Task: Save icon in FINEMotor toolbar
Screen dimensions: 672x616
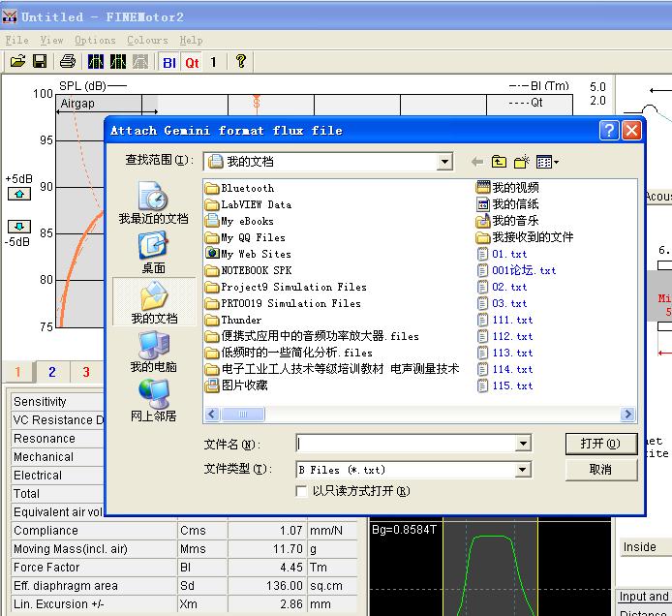Action: [x=40, y=62]
